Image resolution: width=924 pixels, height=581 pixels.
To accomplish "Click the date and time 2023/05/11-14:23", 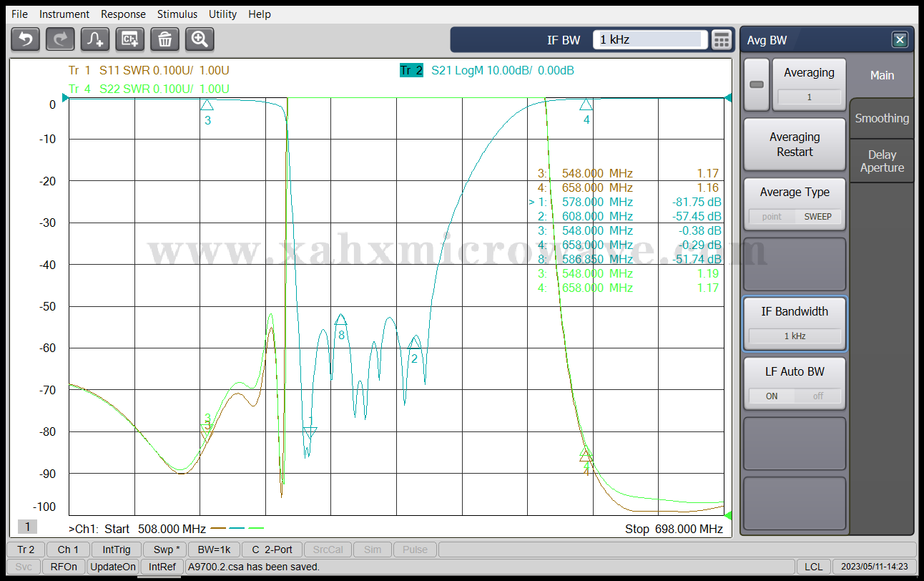I will click(874, 567).
